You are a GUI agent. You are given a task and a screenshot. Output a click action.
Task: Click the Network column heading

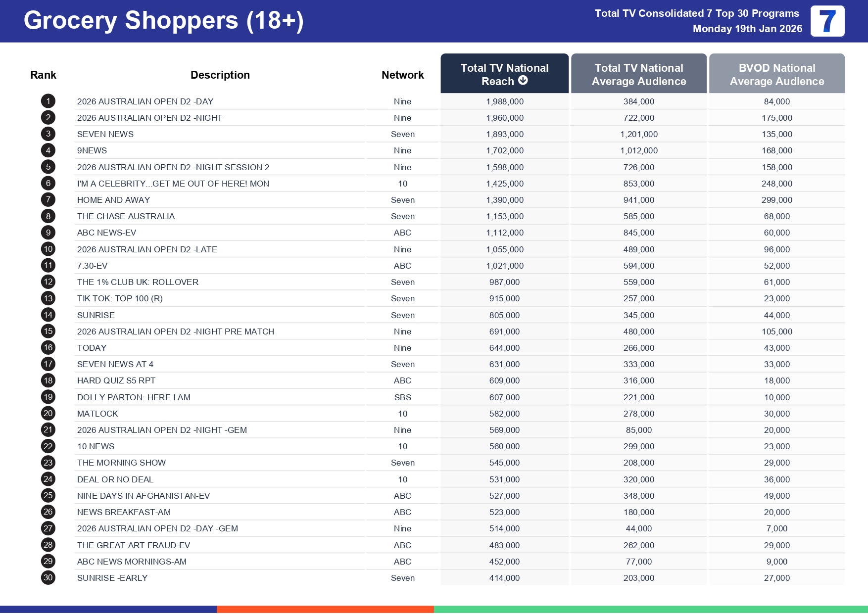[x=402, y=75]
